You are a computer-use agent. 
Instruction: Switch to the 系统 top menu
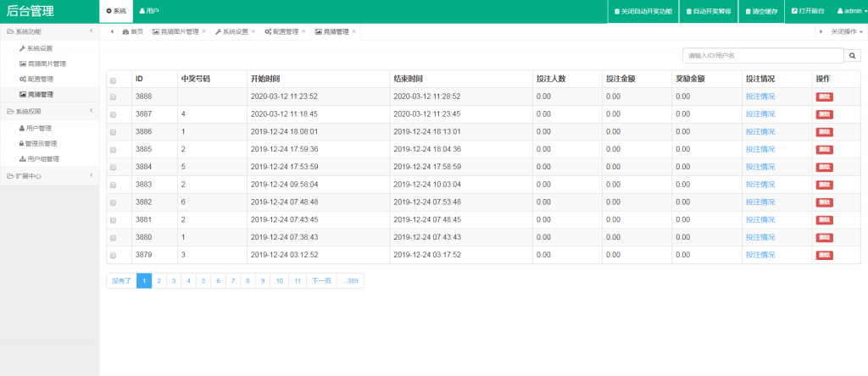pos(116,12)
